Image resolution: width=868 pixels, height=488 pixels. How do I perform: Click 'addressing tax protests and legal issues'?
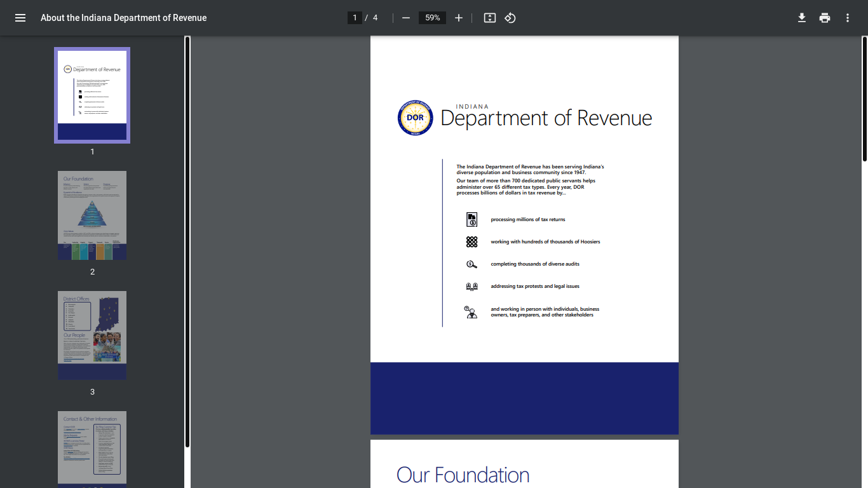535,287
